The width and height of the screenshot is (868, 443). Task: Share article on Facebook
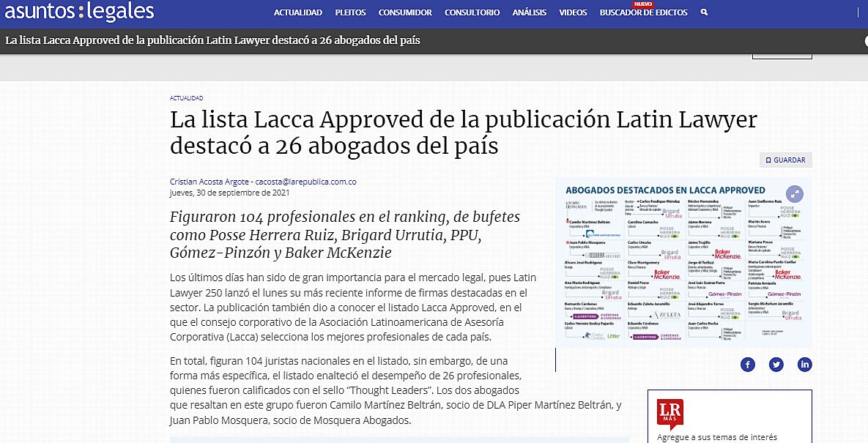pyautogui.click(x=747, y=365)
